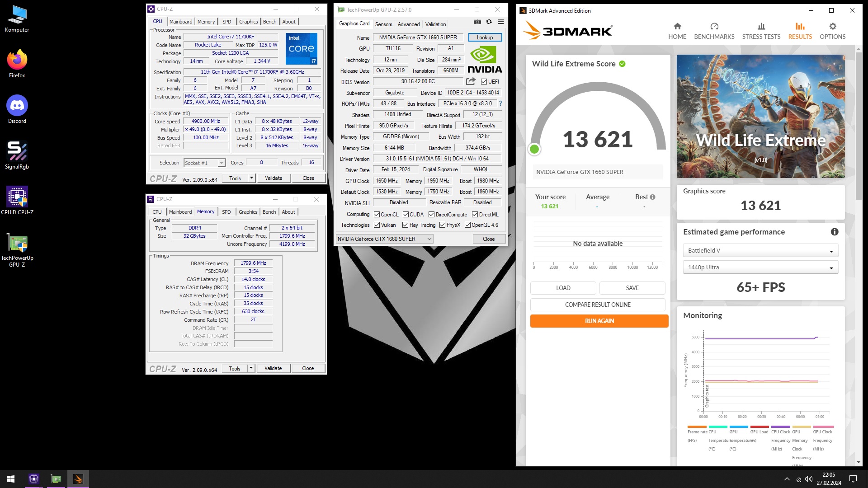Click LOAD button in 3DMark

point(563,288)
